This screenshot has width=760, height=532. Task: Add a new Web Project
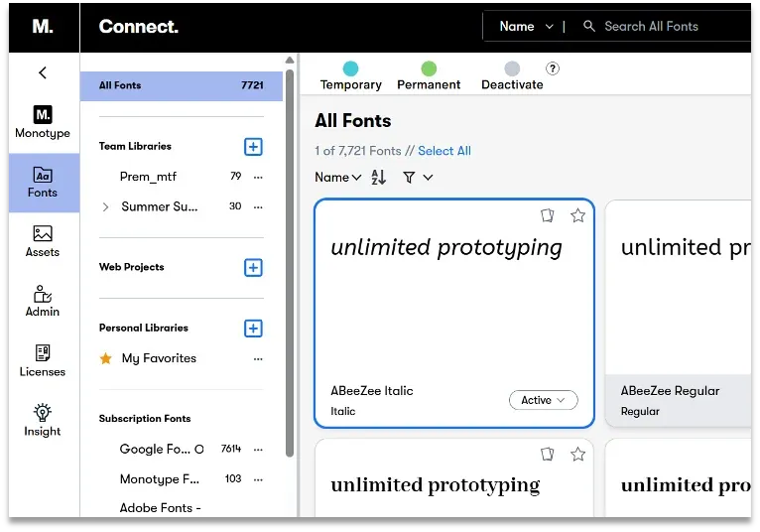(x=253, y=267)
